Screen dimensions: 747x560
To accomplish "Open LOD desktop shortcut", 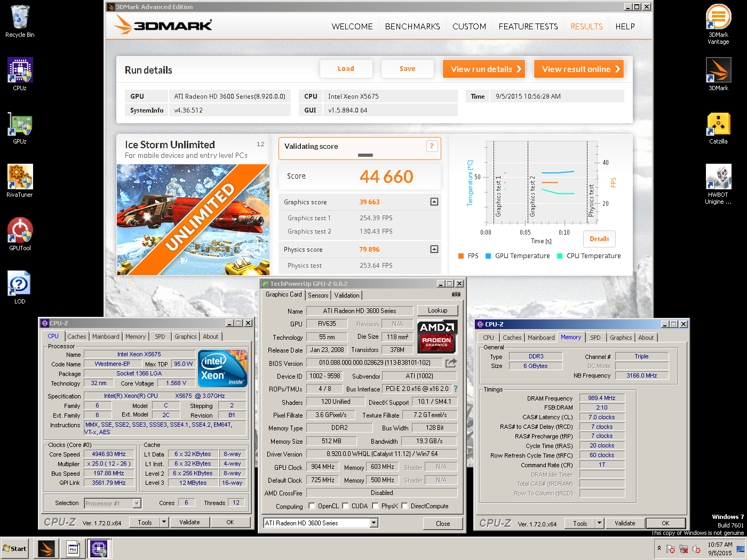I will click(x=20, y=287).
